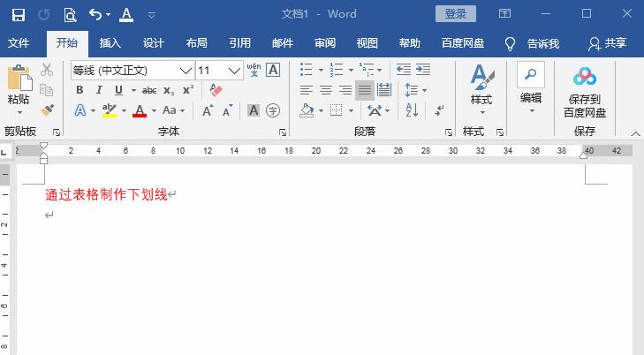Image resolution: width=644 pixels, height=355 pixels.
Task: Toggle italic formatting
Action: pyautogui.click(x=99, y=90)
